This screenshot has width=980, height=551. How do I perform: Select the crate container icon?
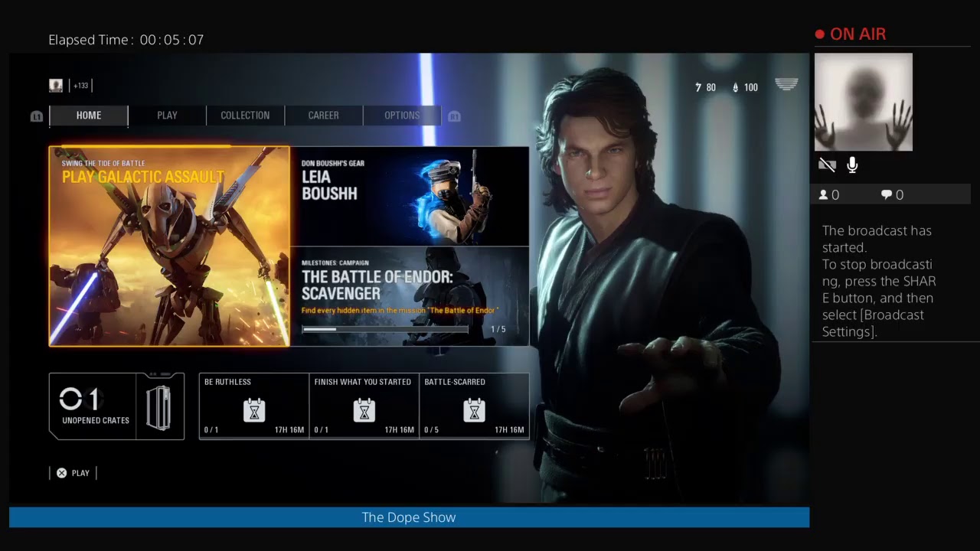(x=158, y=408)
